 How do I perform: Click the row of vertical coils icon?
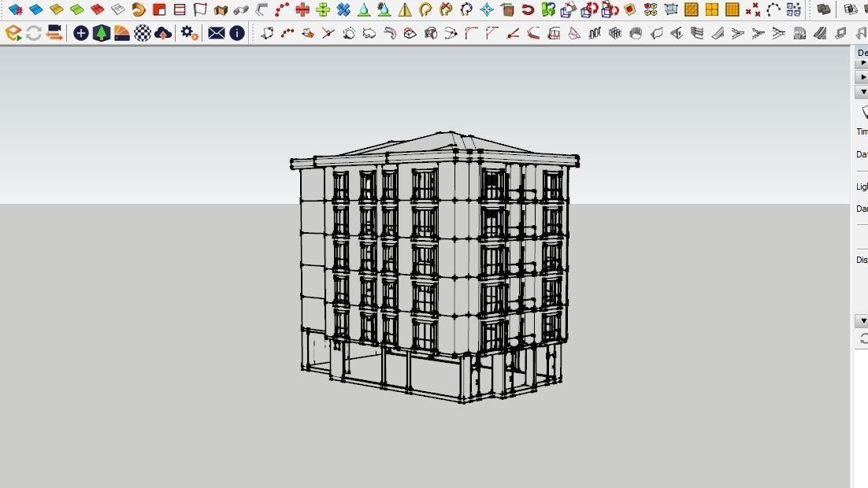(595, 34)
